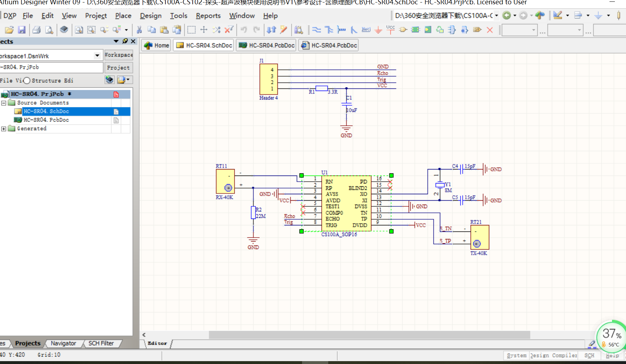
Task: Print the current document
Action: tap(36, 30)
